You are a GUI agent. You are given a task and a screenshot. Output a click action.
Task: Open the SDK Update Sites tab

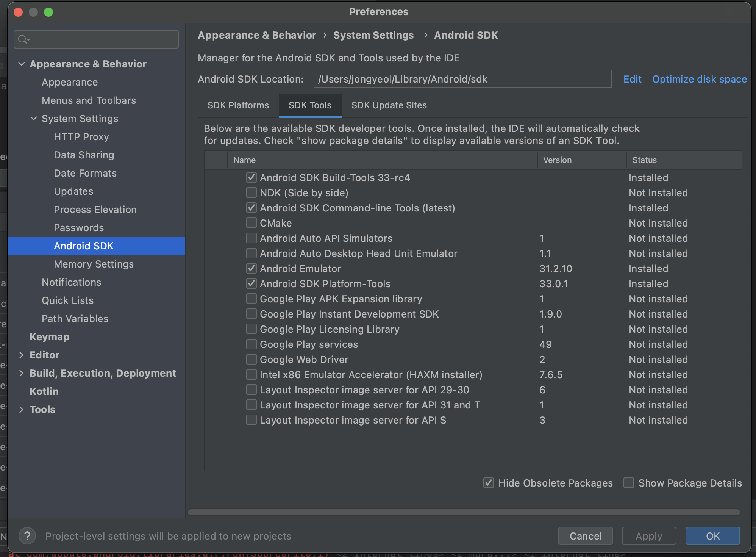389,105
